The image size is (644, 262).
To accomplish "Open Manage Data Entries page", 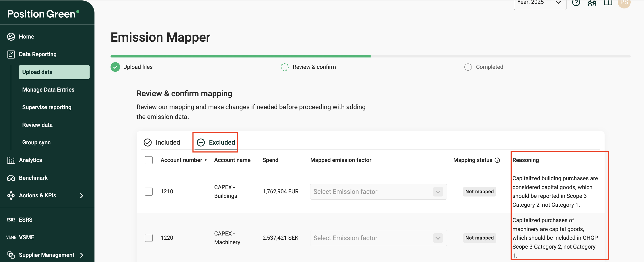I will tap(48, 90).
